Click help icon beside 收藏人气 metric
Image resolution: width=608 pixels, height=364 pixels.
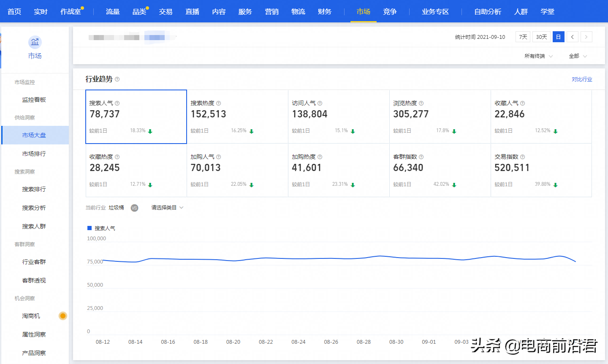(523, 103)
